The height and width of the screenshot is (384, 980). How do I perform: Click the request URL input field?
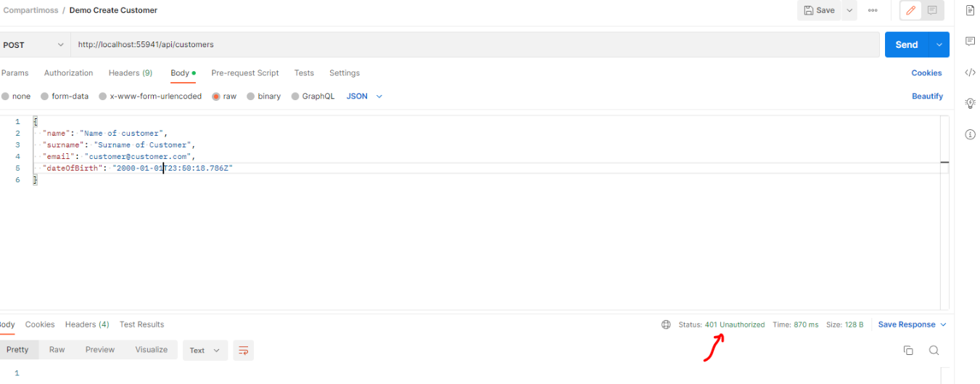pos(472,45)
